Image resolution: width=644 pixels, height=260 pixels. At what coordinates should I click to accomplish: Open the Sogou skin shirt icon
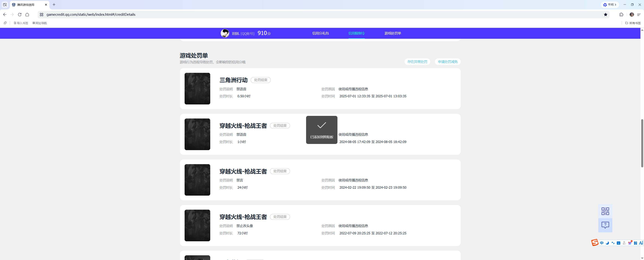[630, 243]
